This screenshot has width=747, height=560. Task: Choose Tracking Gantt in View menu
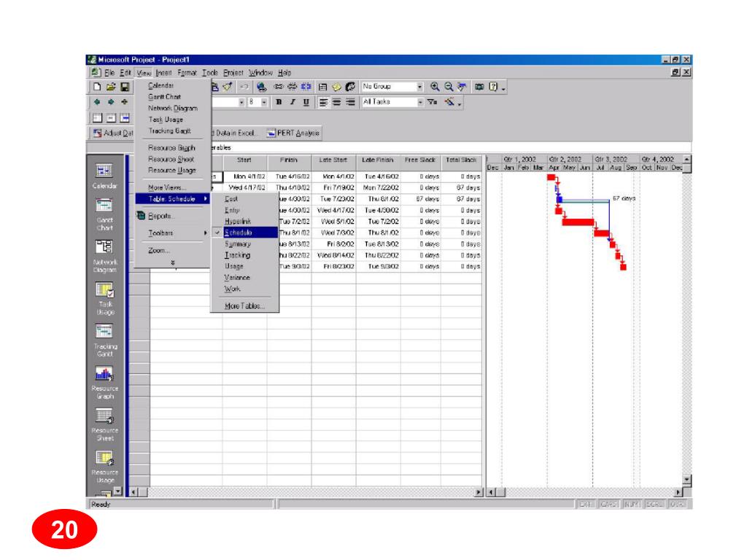(169, 131)
